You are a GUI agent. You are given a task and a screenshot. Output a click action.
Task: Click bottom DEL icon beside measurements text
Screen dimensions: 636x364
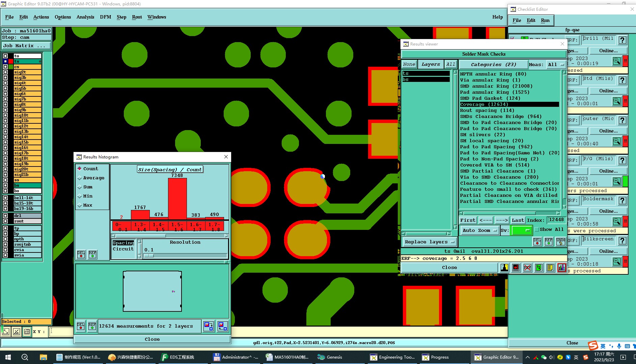click(x=81, y=326)
